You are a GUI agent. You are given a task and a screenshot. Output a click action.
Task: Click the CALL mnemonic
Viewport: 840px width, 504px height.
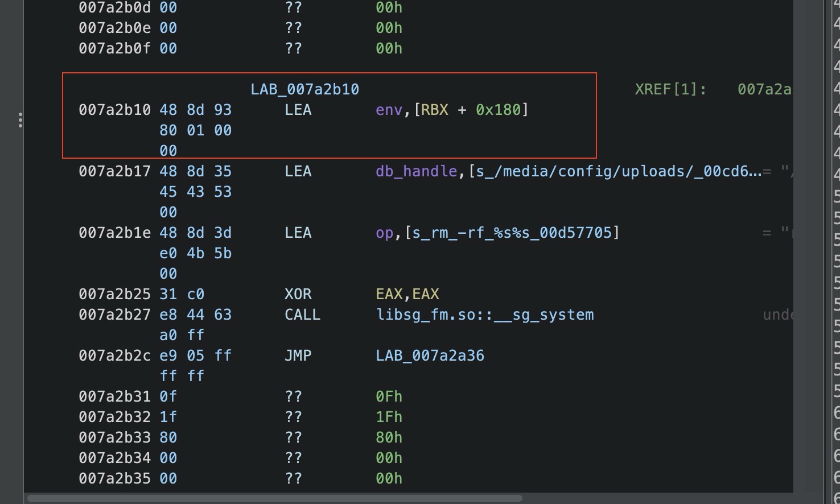(x=302, y=315)
